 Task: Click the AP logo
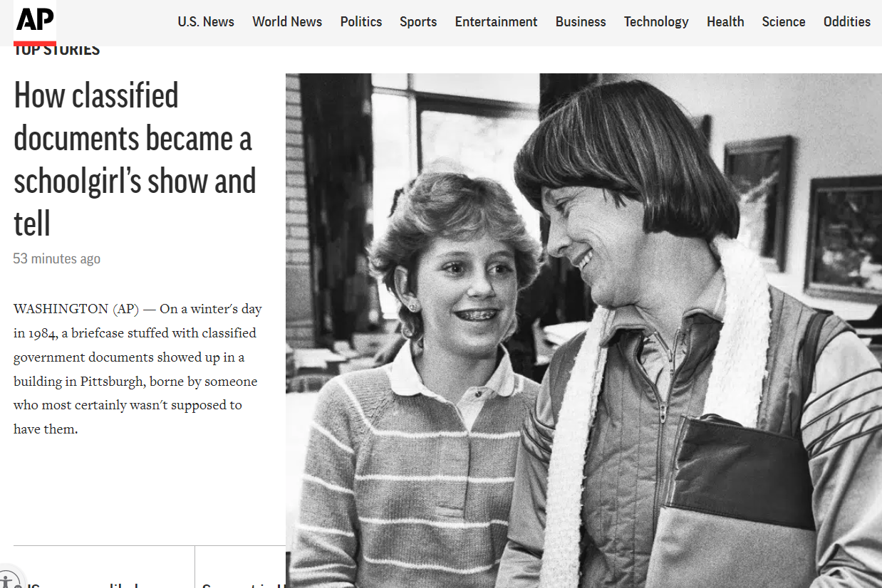(35, 23)
